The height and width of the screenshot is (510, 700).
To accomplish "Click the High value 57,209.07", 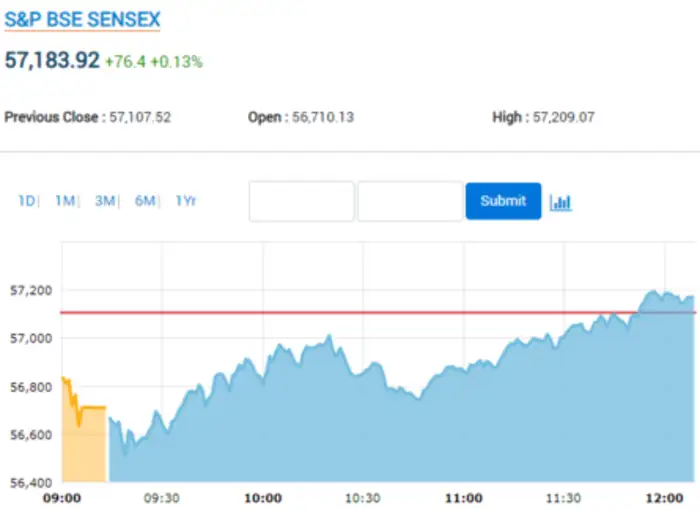I will pos(563,117).
